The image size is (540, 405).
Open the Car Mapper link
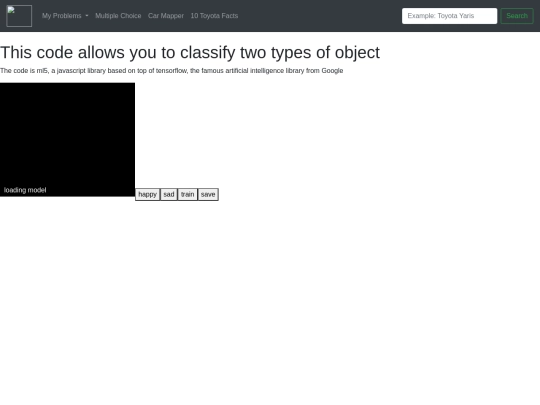coord(166,16)
